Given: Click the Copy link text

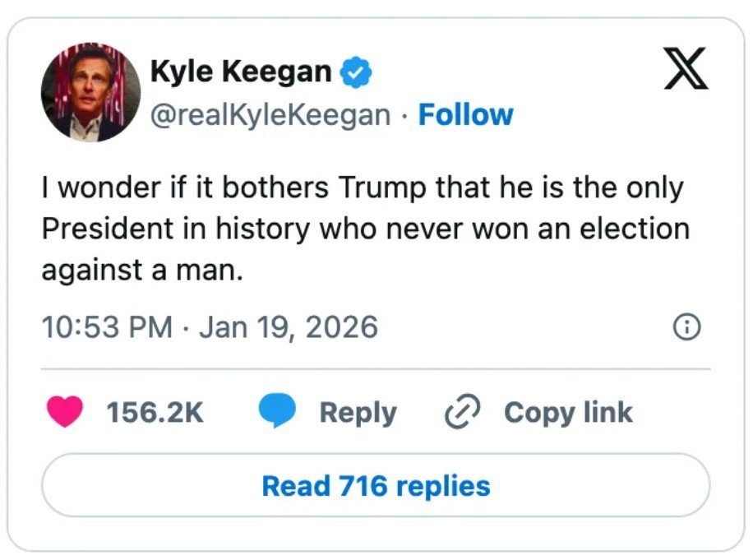Looking at the screenshot, I should pos(568,413).
